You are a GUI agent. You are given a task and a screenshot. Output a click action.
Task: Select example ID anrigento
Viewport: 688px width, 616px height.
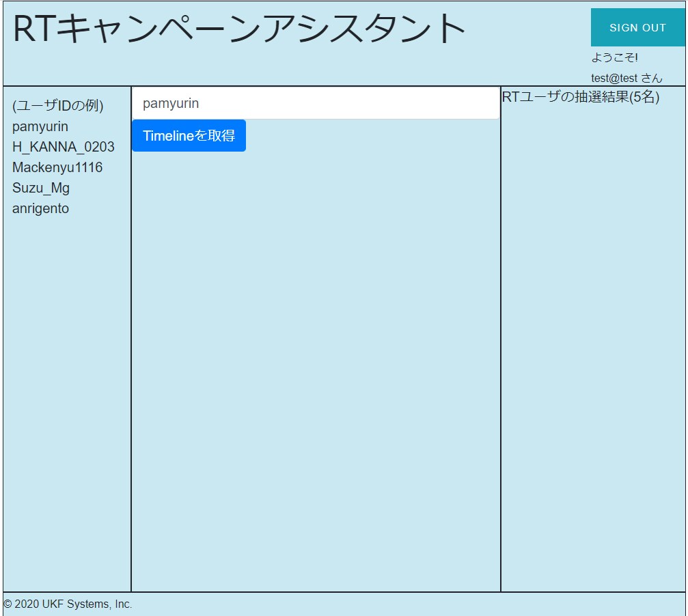[40, 209]
